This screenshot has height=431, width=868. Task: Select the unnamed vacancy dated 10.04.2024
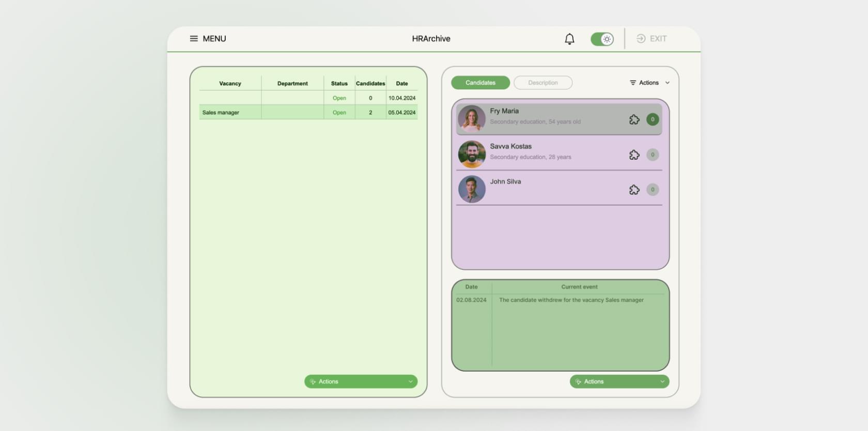pyautogui.click(x=308, y=98)
